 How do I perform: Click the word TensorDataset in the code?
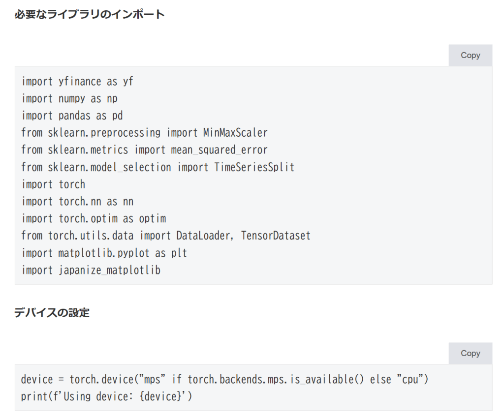coord(276,236)
